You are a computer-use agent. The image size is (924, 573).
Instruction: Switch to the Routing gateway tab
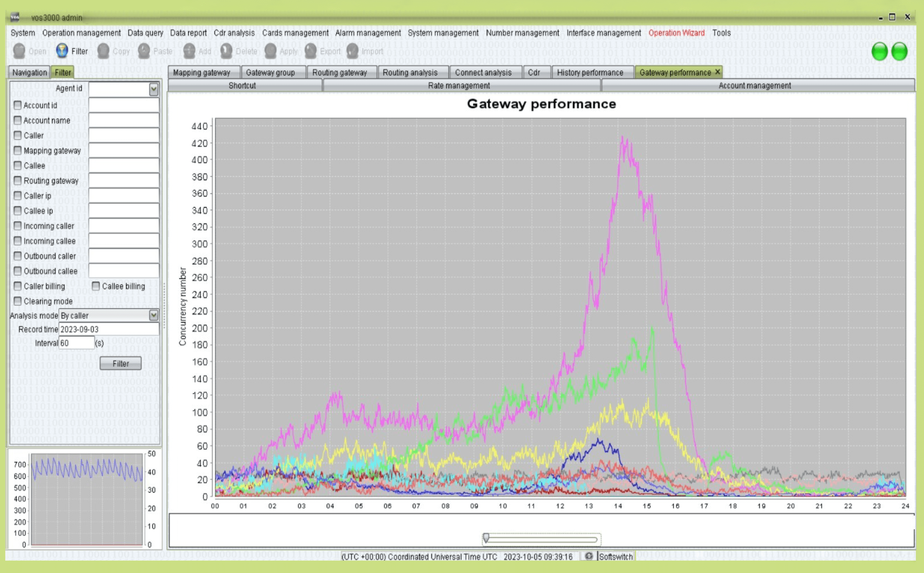(342, 72)
